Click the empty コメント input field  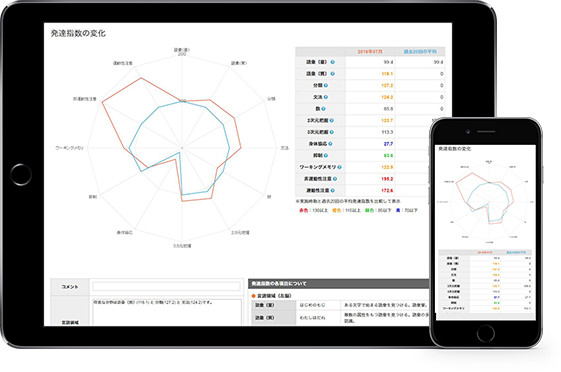(166, 286)
